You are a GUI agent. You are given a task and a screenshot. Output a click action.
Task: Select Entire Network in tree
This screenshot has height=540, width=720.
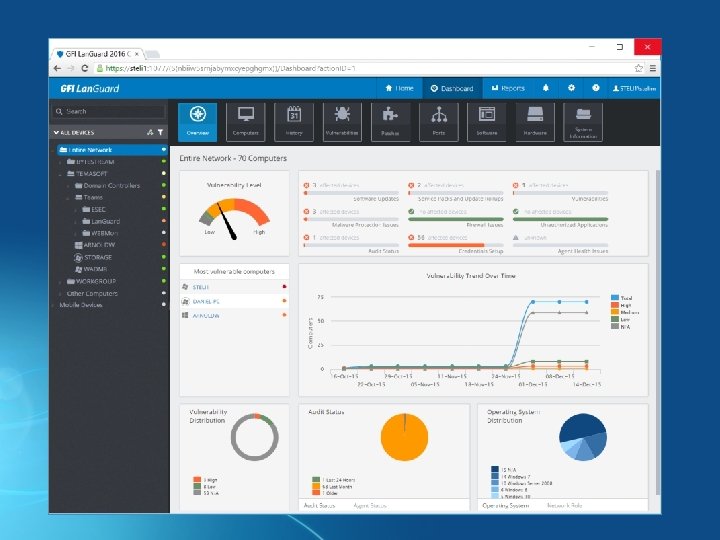click(x=112, y=150)
